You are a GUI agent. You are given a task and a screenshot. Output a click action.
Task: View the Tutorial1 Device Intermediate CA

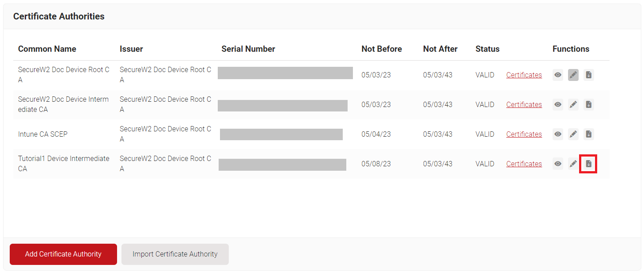558,164
